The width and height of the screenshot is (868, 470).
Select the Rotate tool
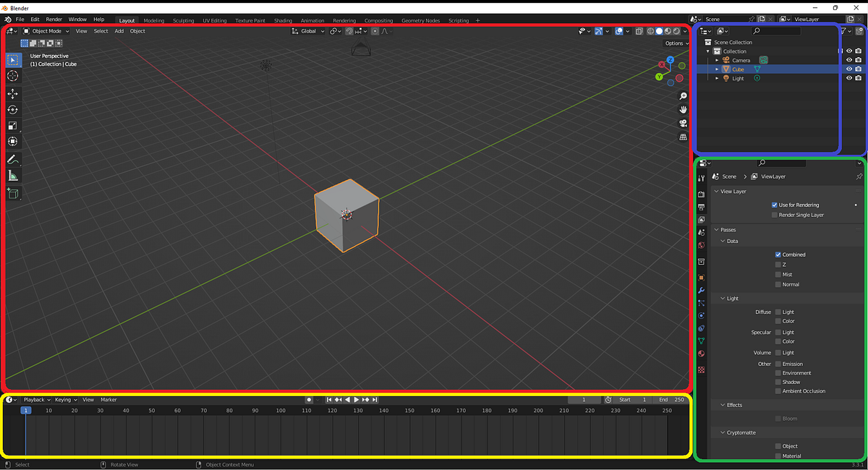[12, 110]
